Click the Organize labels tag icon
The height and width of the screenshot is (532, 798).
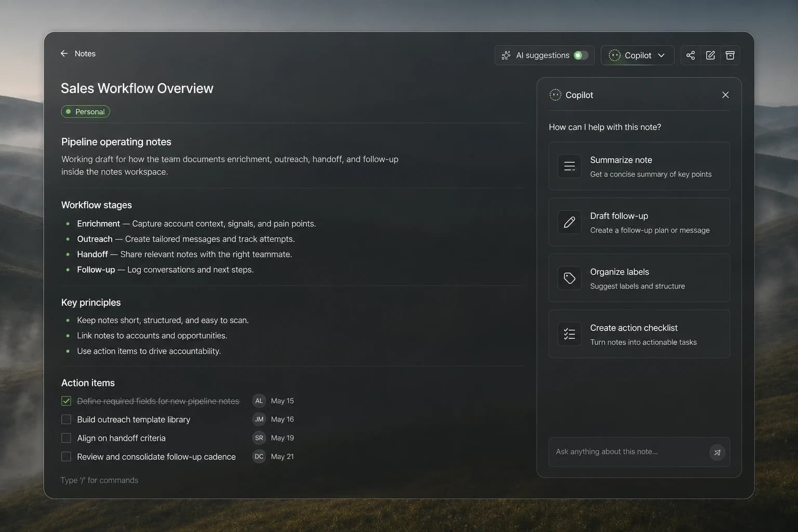coord(569,278)
